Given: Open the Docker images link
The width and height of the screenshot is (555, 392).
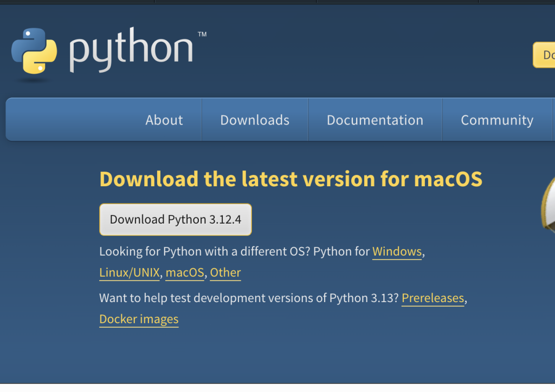Looking at the screenshot, I should [x=139, y=319].
